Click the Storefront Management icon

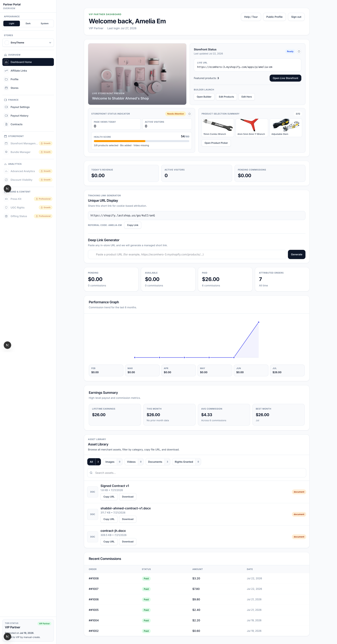click(x=6, y=144)
